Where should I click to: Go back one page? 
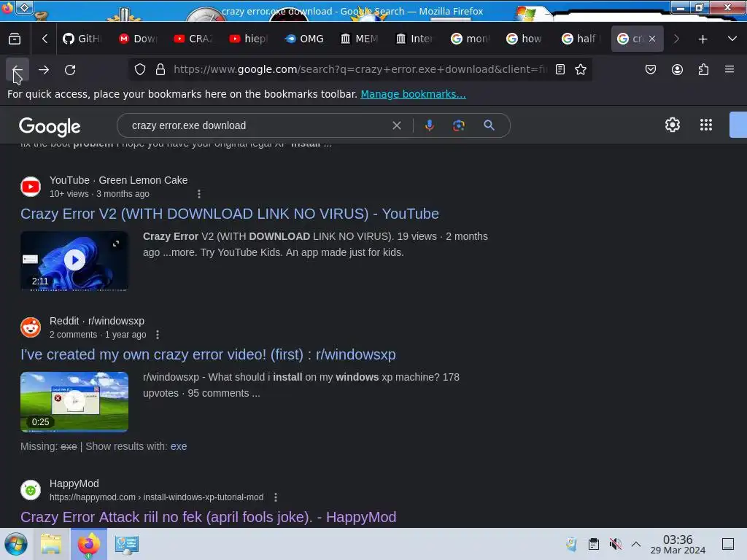point(18,69)
